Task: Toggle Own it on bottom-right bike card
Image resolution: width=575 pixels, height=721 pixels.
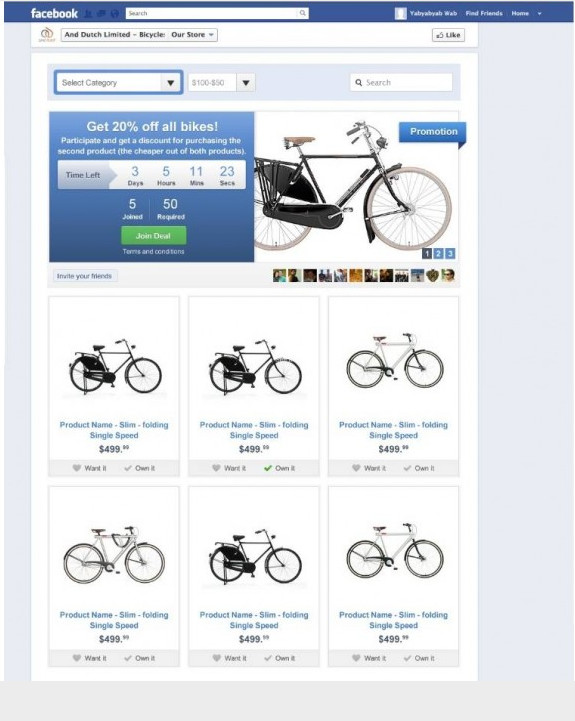Action: click(419, 658)
